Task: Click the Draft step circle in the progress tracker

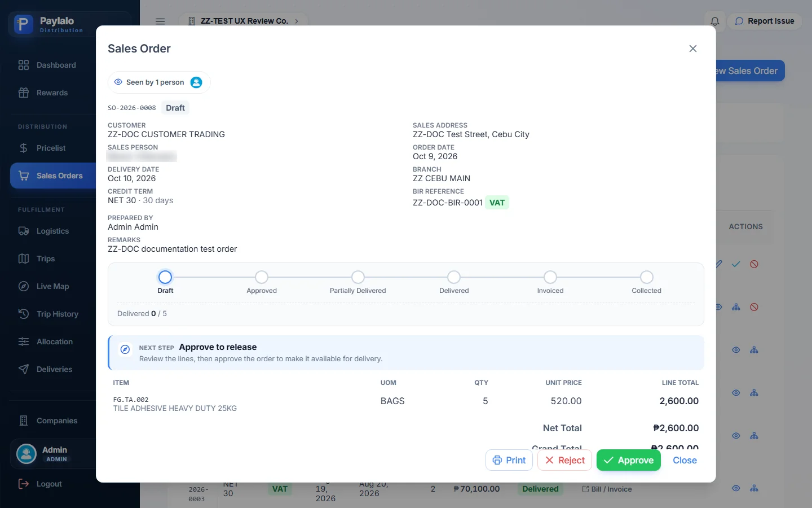Action: tap(165, 277)
